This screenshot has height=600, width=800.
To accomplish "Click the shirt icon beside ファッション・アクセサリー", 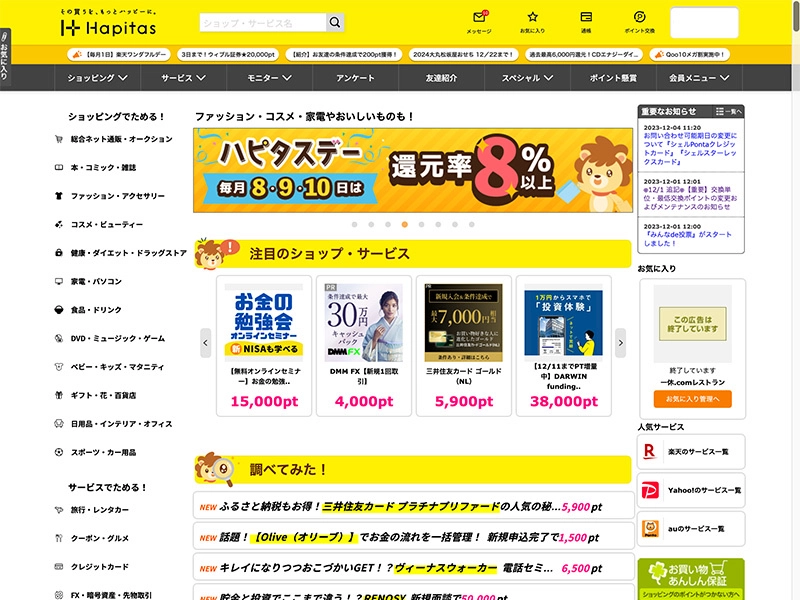I will coord(59,196).
